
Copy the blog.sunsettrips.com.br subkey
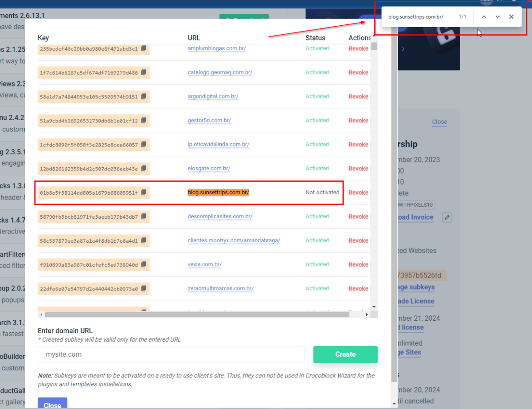click(144, 193)
